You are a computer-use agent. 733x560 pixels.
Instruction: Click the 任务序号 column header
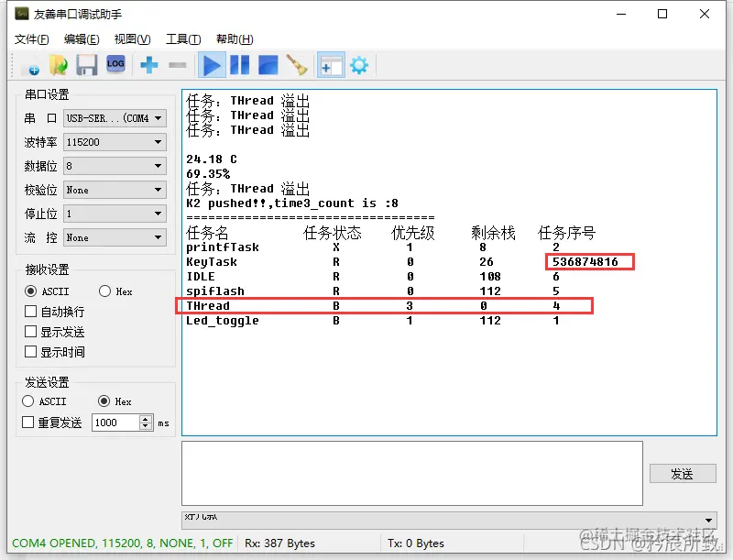click(566, 232)
